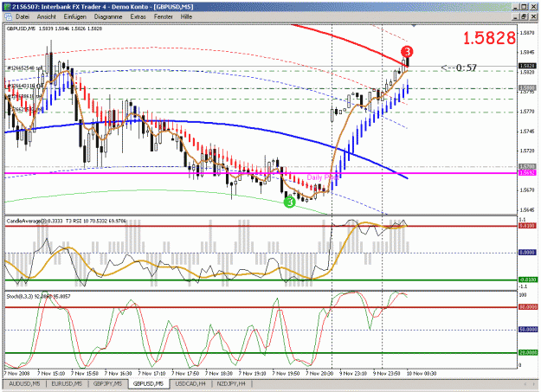Screen dimensions: 541x392
Task: Click the black current price tag on the axis
Action: [x=528, y=66]
